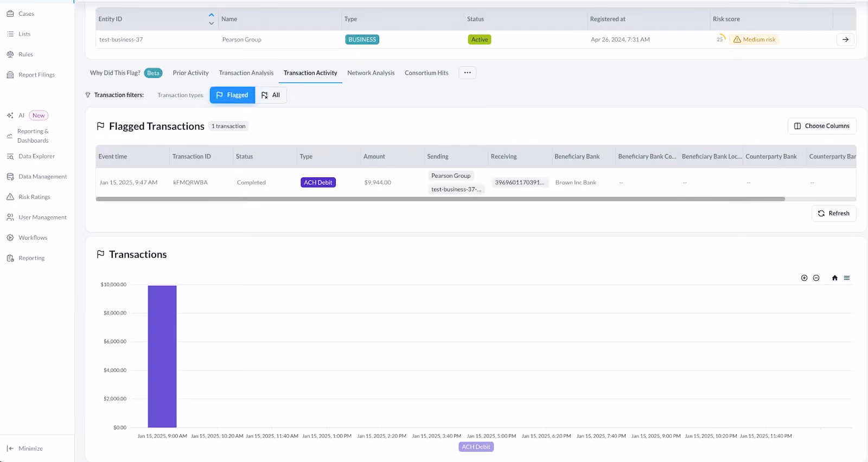Open Risk Ratings
868x462 pixels.
28,197
